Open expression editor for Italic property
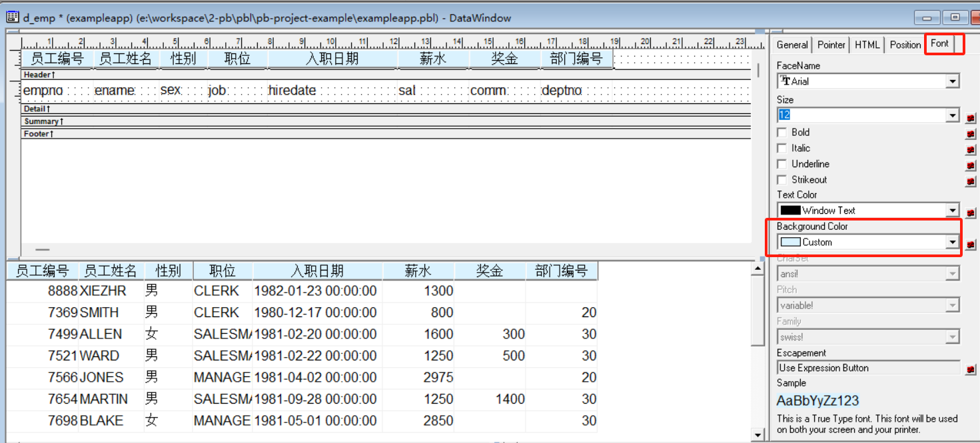This screenshot has width=980, height=443. click(x=971, y=149)
